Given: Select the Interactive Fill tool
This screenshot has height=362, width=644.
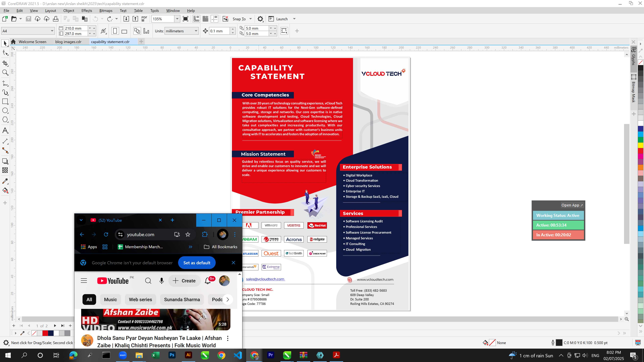Looking at the screenshot, I should (x=5, y=190).
